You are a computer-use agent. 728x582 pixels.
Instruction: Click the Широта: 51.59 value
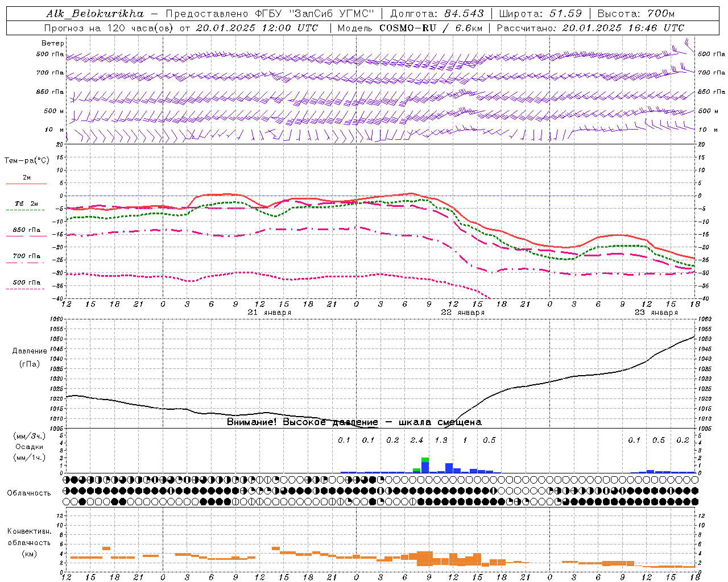[x=540, y=14]
